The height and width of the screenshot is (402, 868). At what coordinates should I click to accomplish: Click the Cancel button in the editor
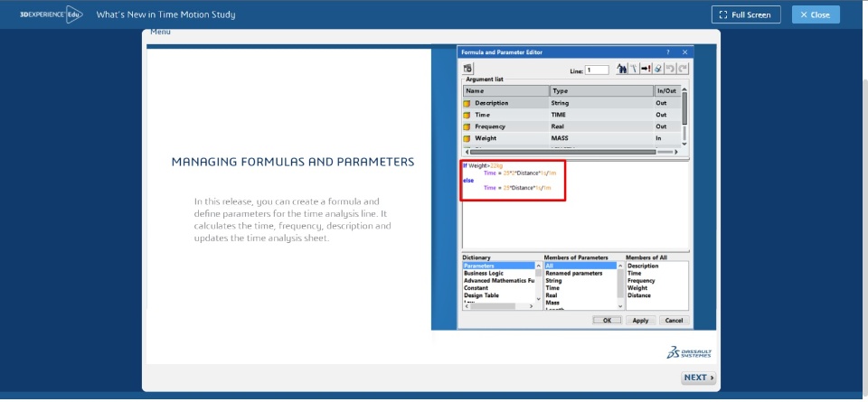[x=674, y=320]
